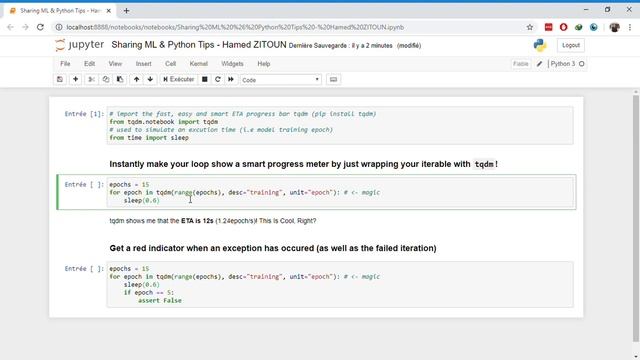This screenshot has height=360, width=640.
Task: Open the File menu
Action: pyautogui.click(x=65, y=64)
